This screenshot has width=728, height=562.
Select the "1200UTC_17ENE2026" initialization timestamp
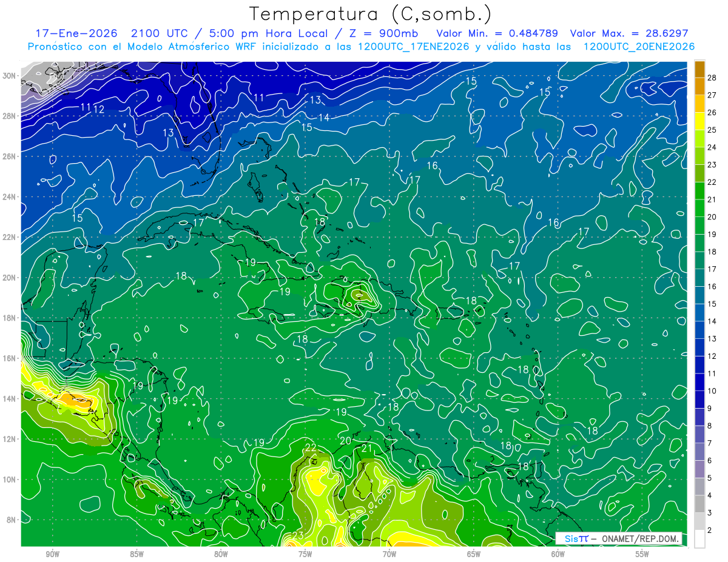(x=414, y=47)
